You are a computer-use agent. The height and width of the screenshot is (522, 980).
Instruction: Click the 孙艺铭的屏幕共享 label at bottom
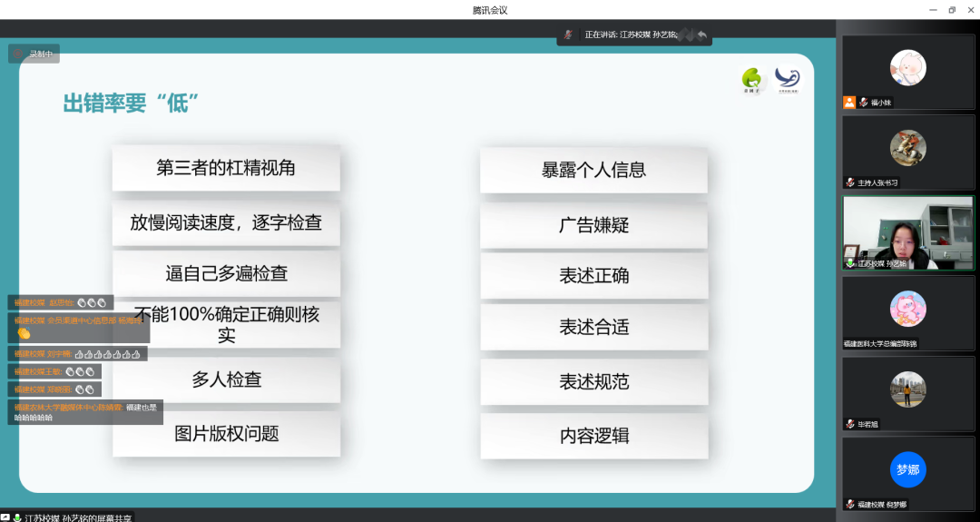[78, 517]
